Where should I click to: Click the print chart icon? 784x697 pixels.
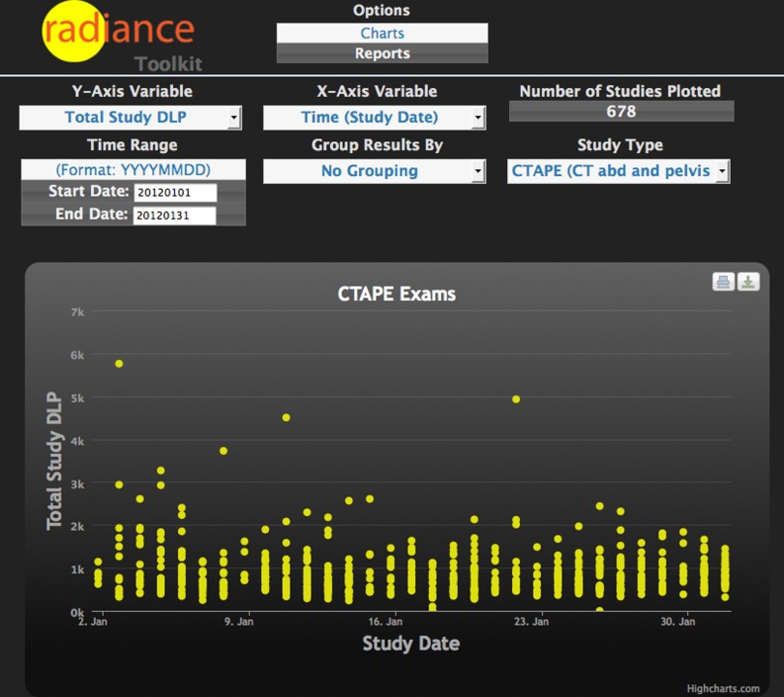[x=723, y=283]
